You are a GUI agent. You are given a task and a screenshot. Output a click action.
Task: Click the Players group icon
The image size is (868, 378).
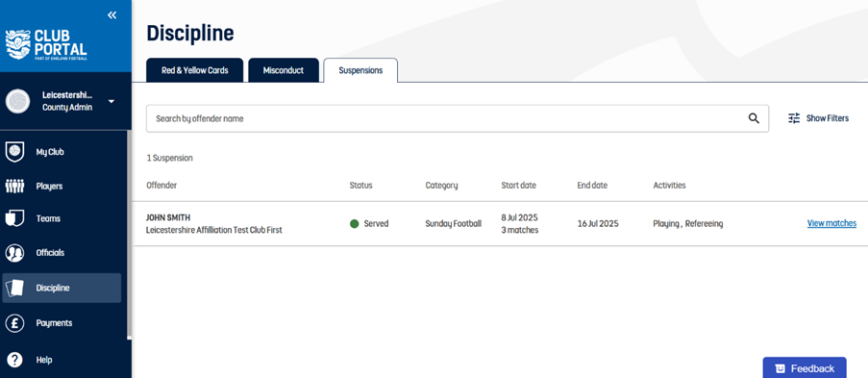click(x=14, y=187)
